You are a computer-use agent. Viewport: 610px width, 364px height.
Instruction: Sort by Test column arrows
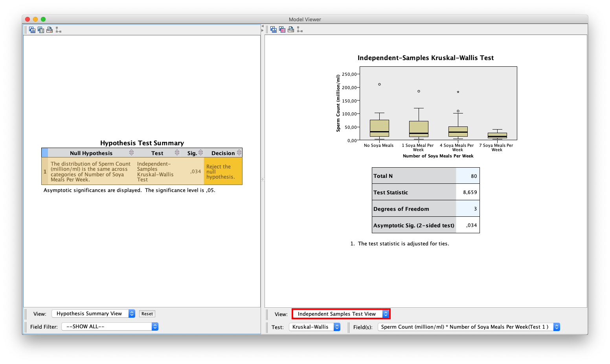coord(177,153)
